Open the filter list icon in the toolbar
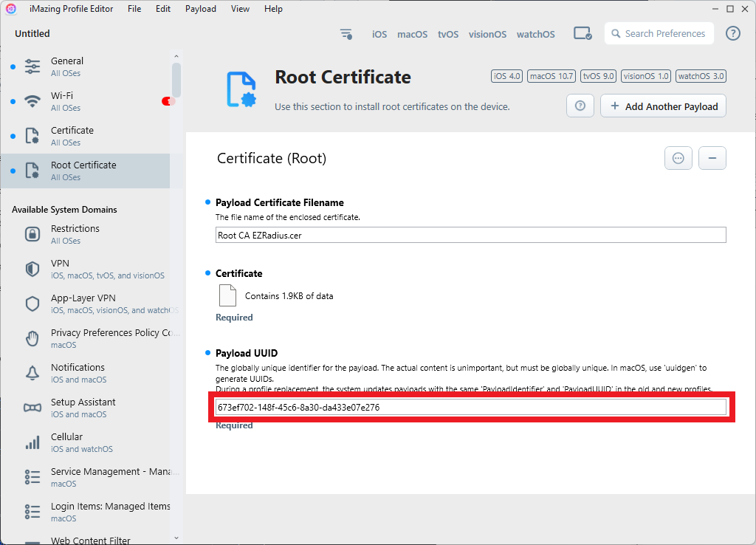 click(346, 34)
